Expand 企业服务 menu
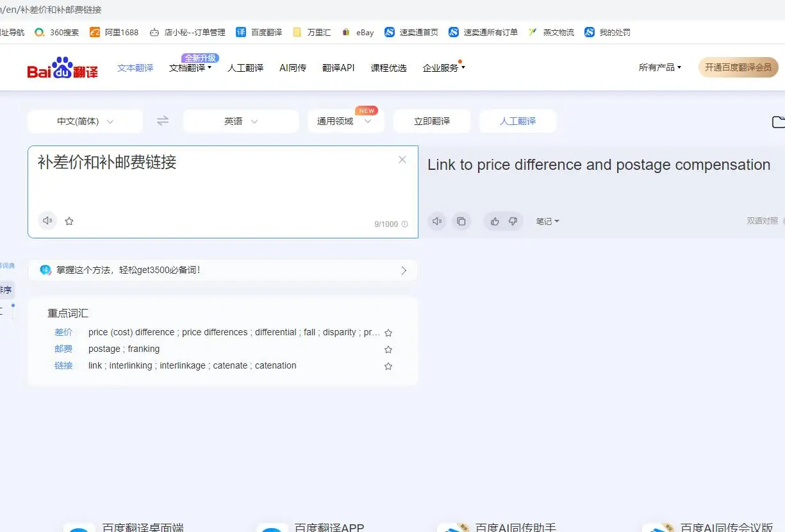 (x=443, y=68)
